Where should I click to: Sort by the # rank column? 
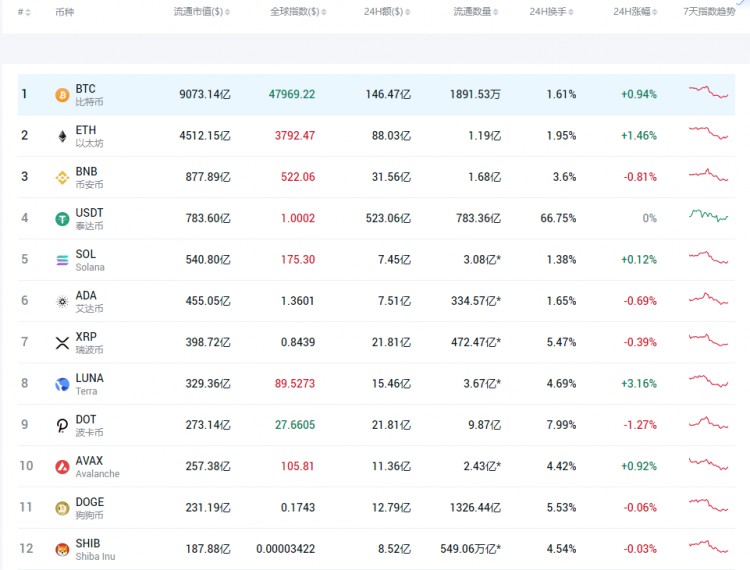click(24, 12)
